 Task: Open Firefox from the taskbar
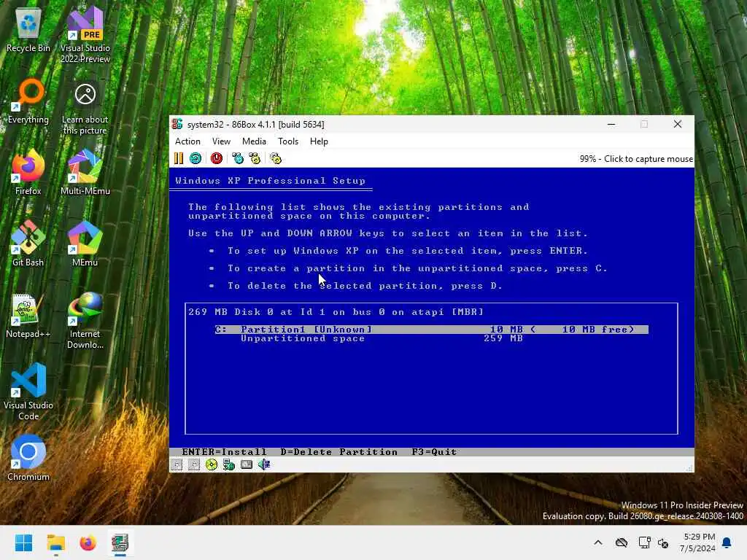click(x=88, y=542)
